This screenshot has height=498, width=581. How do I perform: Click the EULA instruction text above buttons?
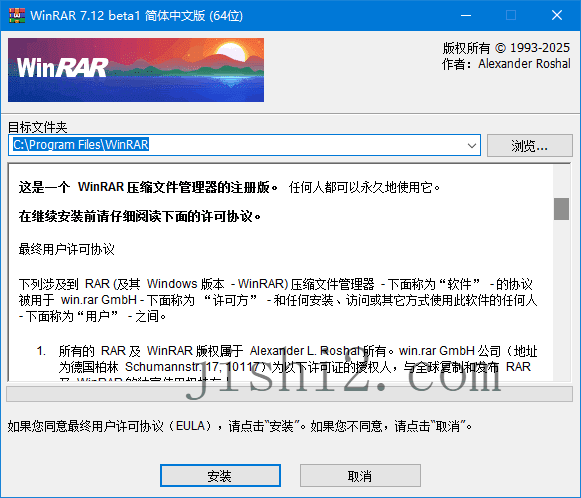(x=240, y=426)
